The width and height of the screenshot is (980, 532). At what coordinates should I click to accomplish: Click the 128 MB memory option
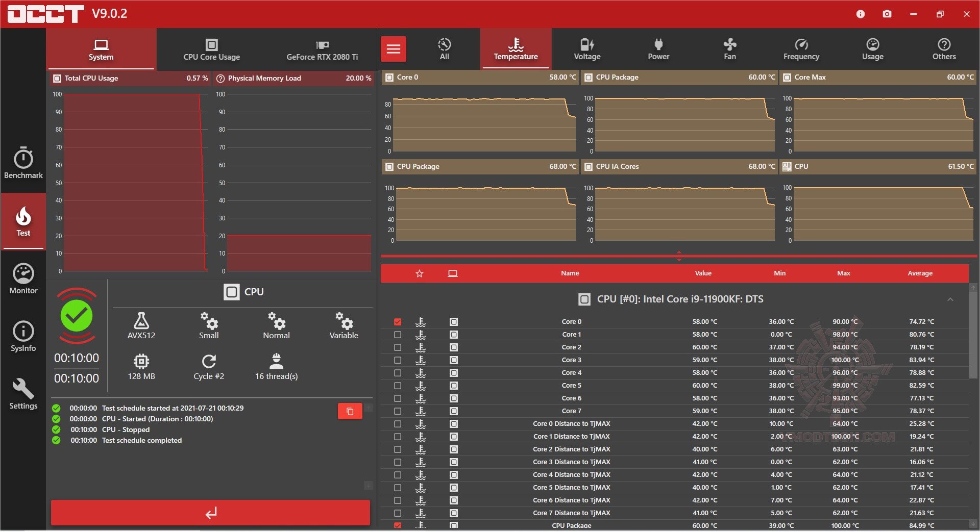pos(141,367)
